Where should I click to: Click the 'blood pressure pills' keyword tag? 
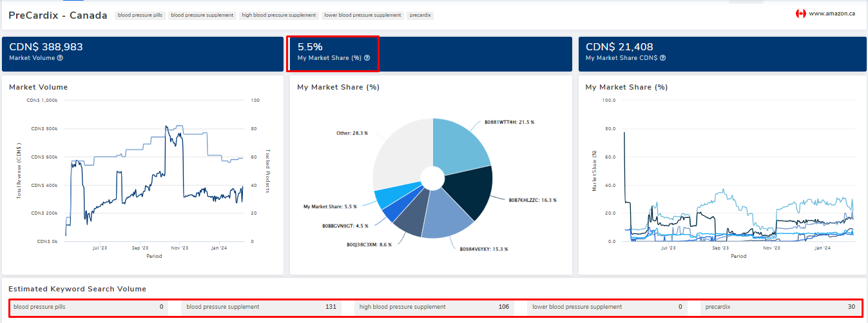tap(140, 15)
